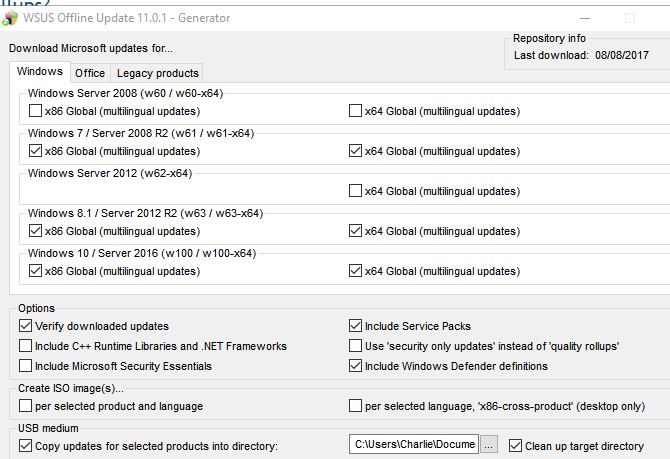This screenshot has width=670, height=459.
Task: Disable Windows 8.1 x86 Global updates
Action: tap(36, 231)
